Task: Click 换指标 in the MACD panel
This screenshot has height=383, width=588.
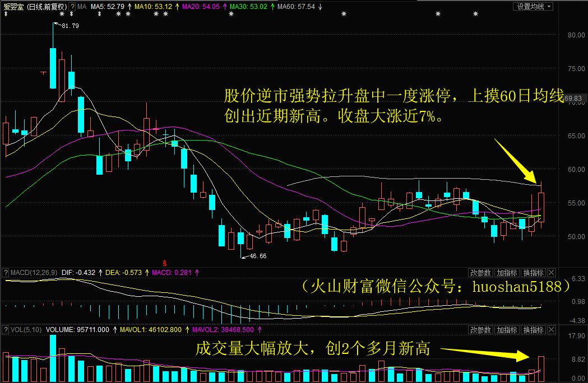Action: 533,273
